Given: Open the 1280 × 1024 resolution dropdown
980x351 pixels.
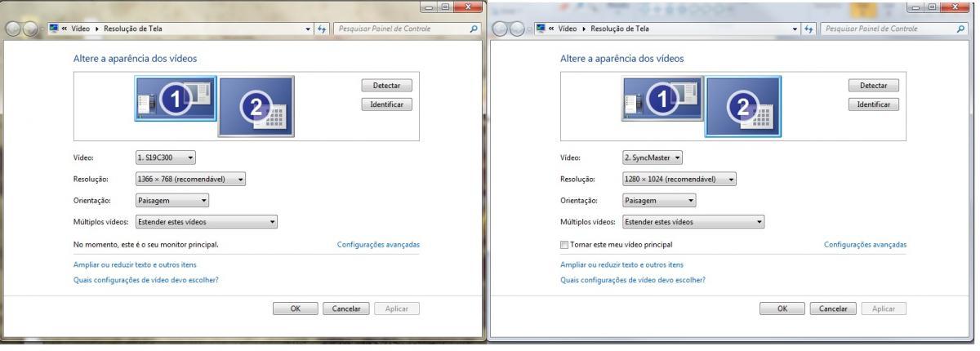Looking at the screenshot, I should tap(679, 179).
